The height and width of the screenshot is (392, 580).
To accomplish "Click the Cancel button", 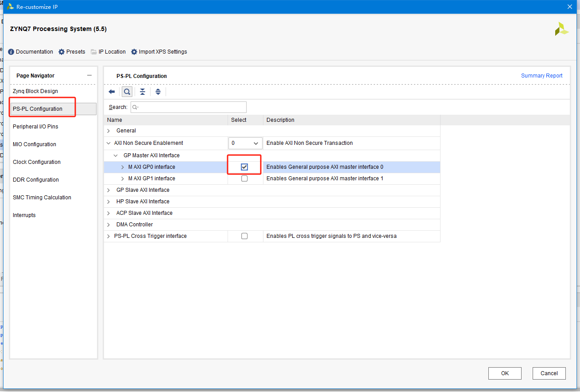I will [x=549, y=373].
